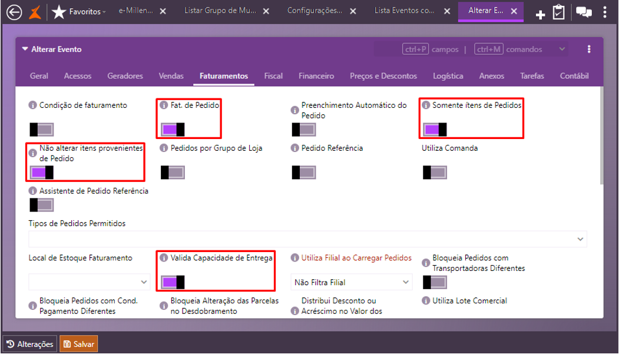Image resolution: width=619 pixels, height=364 pixels.
Task: Open Preços e Descontos tab
Action: coord(383,76)
